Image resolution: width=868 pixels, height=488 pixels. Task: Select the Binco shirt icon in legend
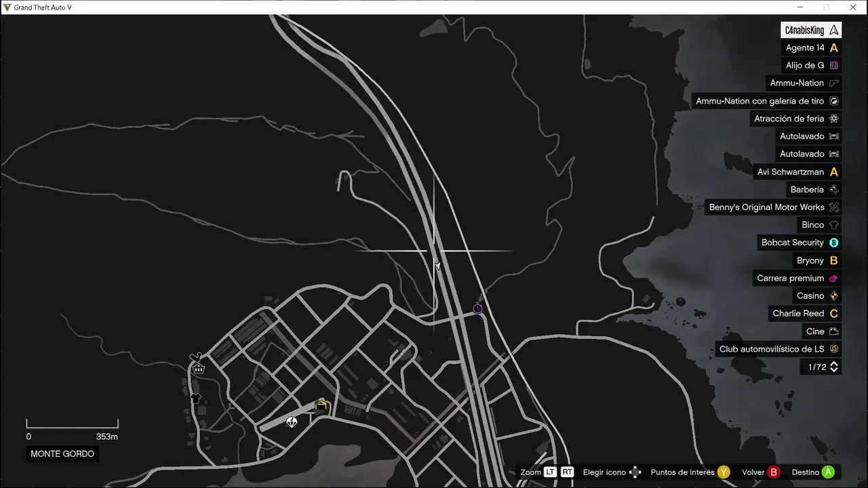click(x=834, y=225)
